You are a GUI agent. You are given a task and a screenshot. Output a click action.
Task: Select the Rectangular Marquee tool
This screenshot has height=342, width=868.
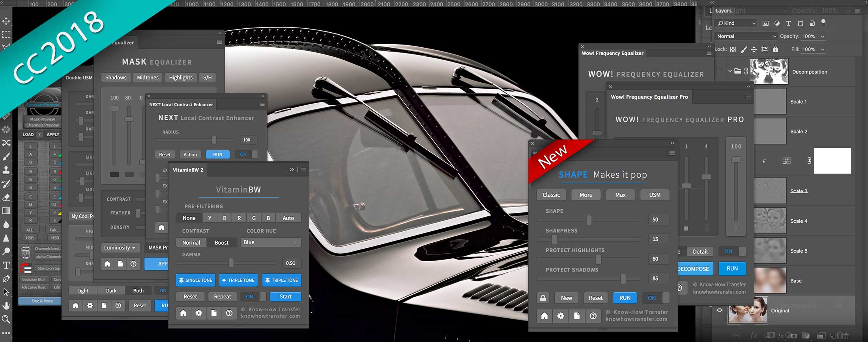(6, 35)
